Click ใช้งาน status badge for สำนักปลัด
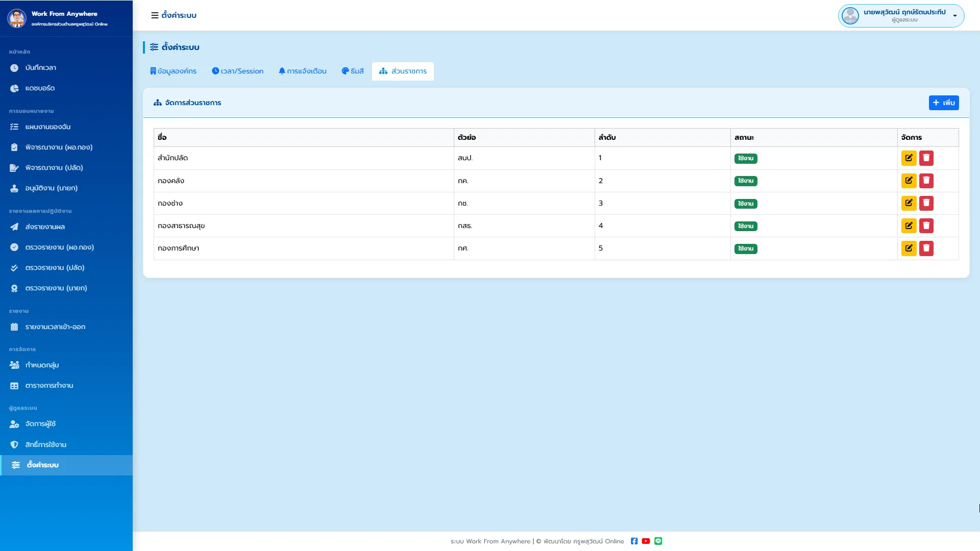The image size is (980, 551). click(x=746, y=158)
